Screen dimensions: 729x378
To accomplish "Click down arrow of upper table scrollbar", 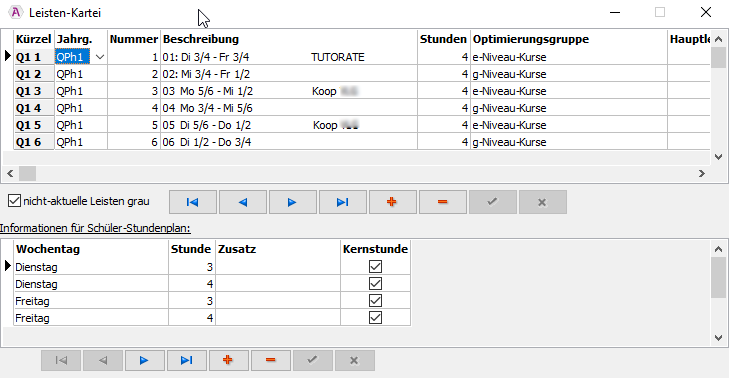I will [718, 157].
